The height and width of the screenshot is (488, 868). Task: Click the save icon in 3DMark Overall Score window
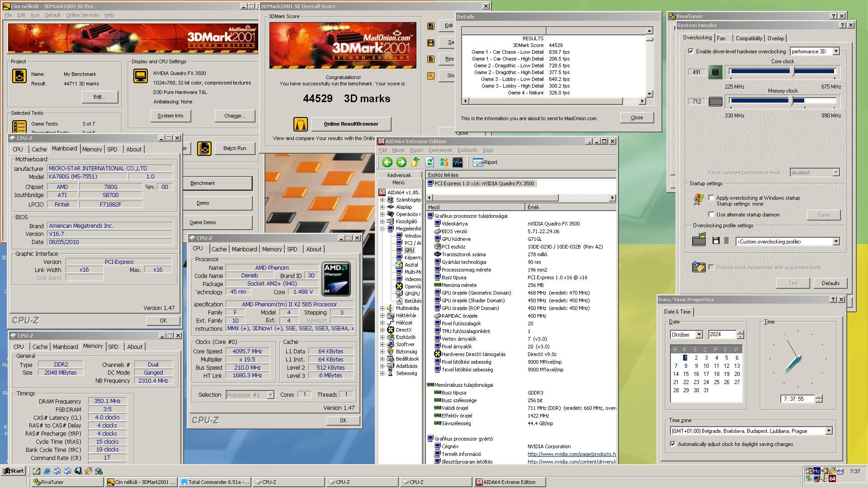(x=431, y=42)
